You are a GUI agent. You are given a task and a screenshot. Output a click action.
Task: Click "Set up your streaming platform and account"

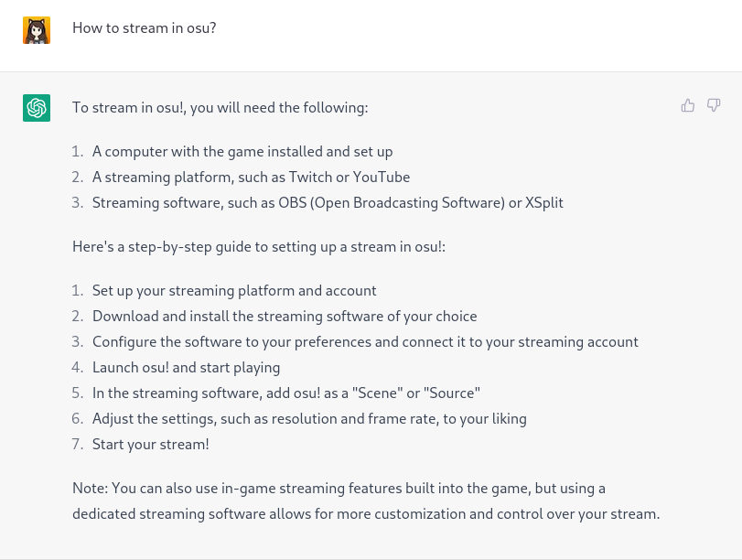pos(234,291)
